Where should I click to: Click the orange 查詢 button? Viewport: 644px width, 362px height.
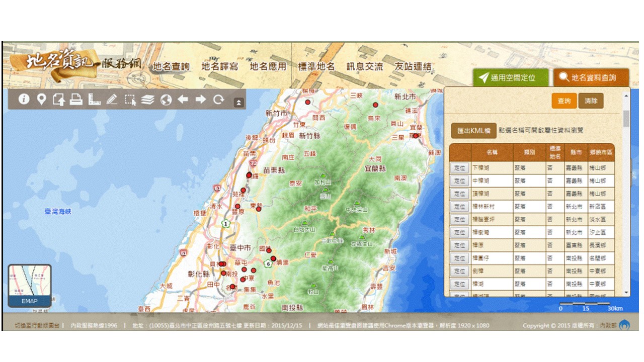pos(564,101)
